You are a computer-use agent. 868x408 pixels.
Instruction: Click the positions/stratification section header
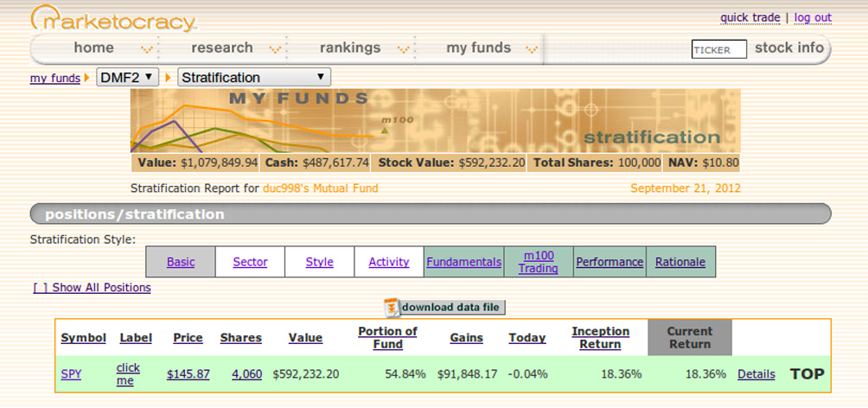[x=431, y=214]
